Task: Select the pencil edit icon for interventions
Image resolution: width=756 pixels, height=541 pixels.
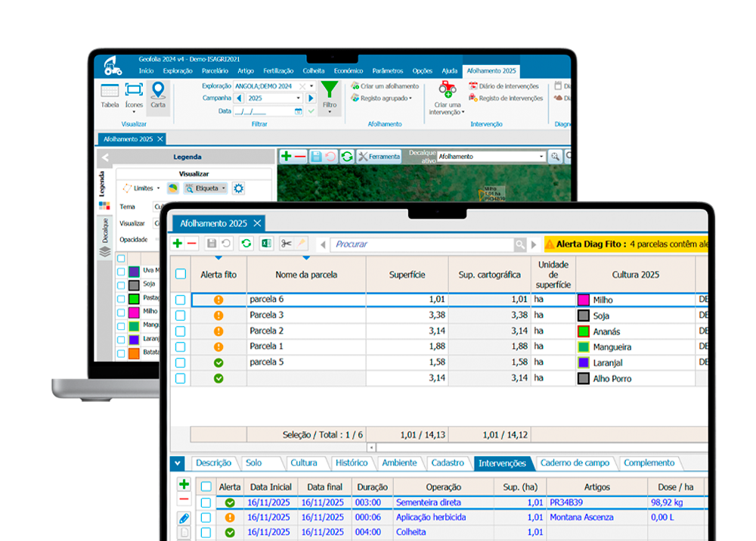Action: tap(184, 518)
